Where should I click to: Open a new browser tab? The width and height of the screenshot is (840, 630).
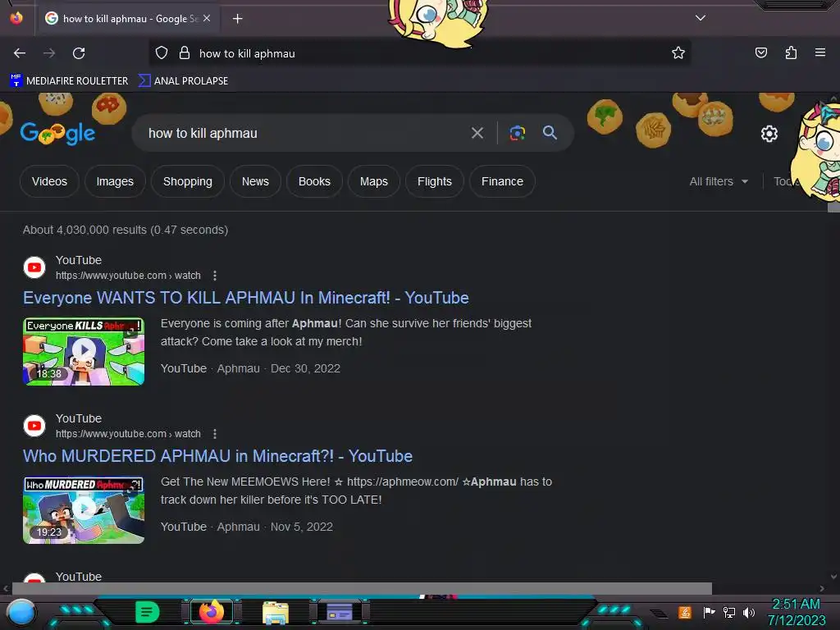click(237, 19)
